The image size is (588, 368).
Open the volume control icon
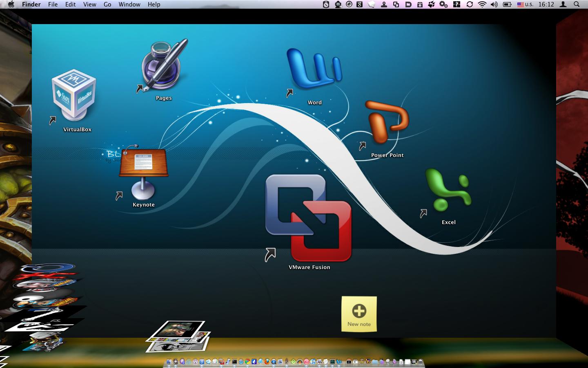pos(494,4)
